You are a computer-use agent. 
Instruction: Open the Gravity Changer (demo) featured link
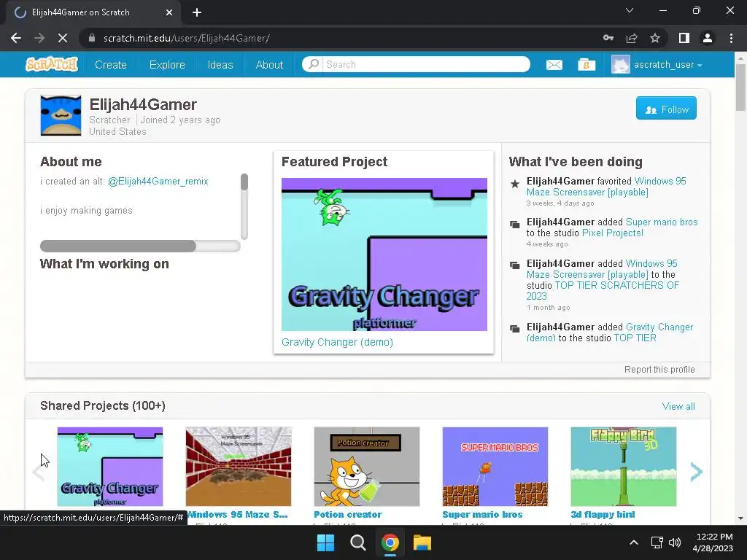click(337, 343)
